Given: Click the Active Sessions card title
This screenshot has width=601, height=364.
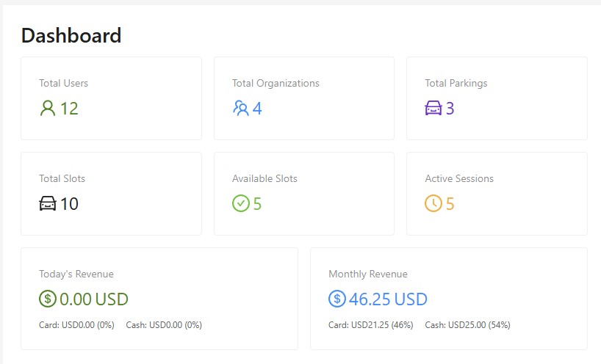Looking at the screenshot, I should [x=459, y=178].
